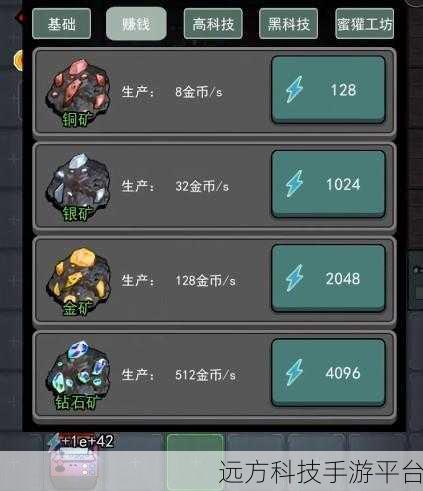Select the copper ore (铜矿) icon
The width and height of the screenshot is (423, 491).
point(79,93)
